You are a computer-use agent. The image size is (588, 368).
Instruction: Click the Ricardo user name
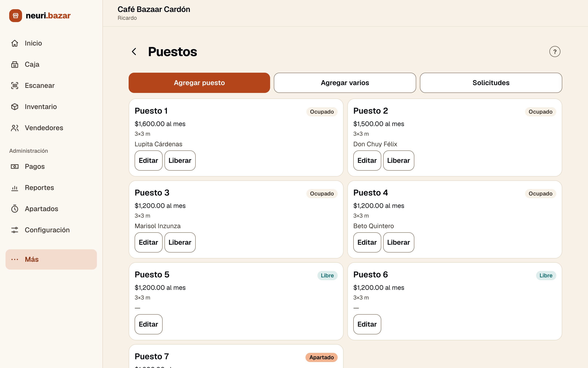(x=127, y=18)
